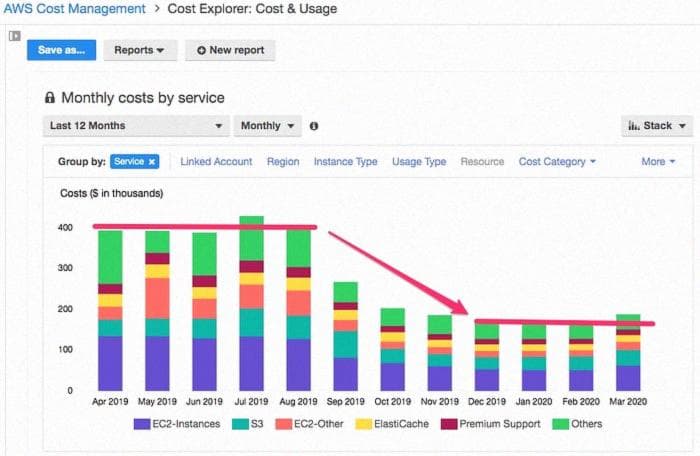Image resolution: width=700 pixels, height=456 pixels.
Task: Create a New report
Action: [230, 50]
